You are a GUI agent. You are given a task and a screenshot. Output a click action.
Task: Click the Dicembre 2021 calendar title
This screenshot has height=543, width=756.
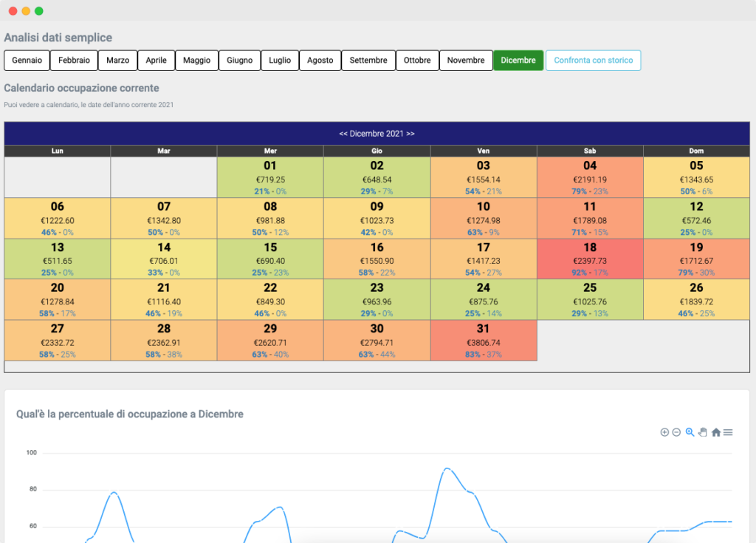[377, 134]
